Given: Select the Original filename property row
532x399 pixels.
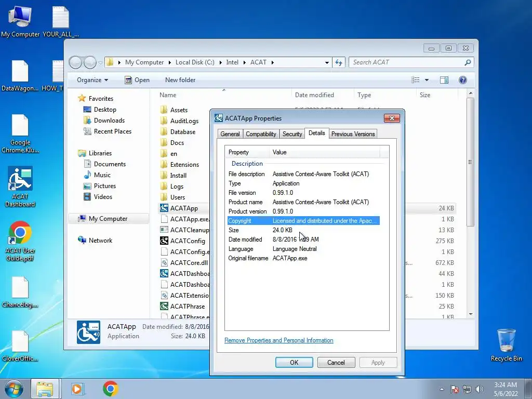Looking at the screenshot, I should coord(303,258).
